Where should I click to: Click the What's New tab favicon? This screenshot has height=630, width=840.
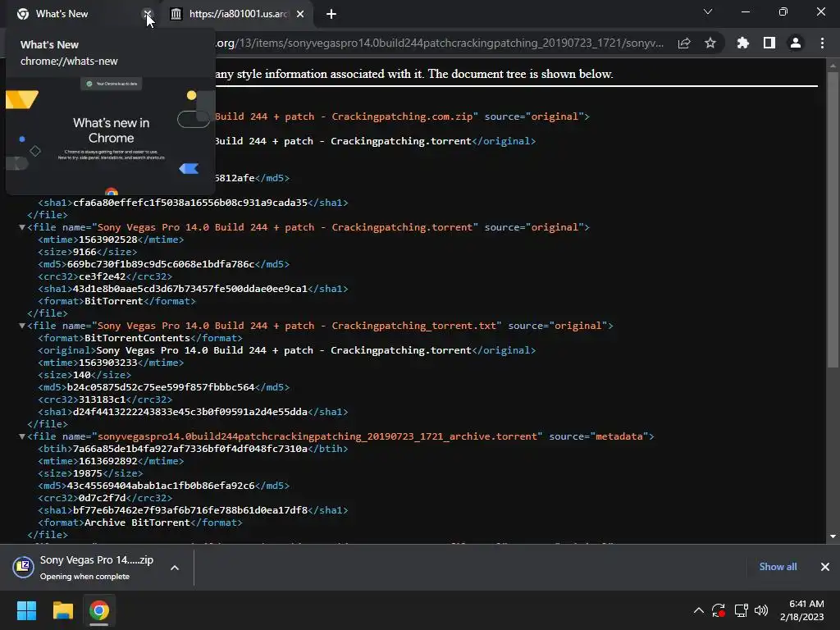coord(23,14)
